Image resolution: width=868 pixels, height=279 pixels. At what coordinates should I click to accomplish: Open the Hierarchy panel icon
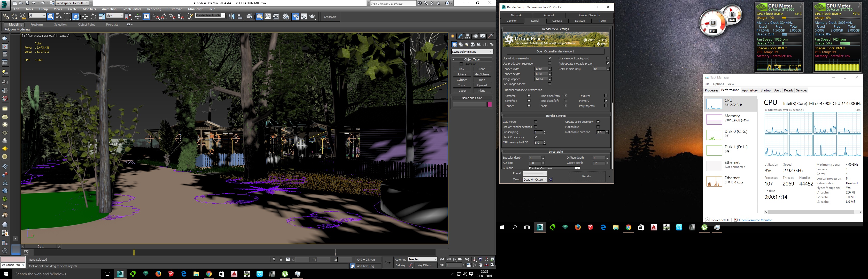[x=468, y=36]
